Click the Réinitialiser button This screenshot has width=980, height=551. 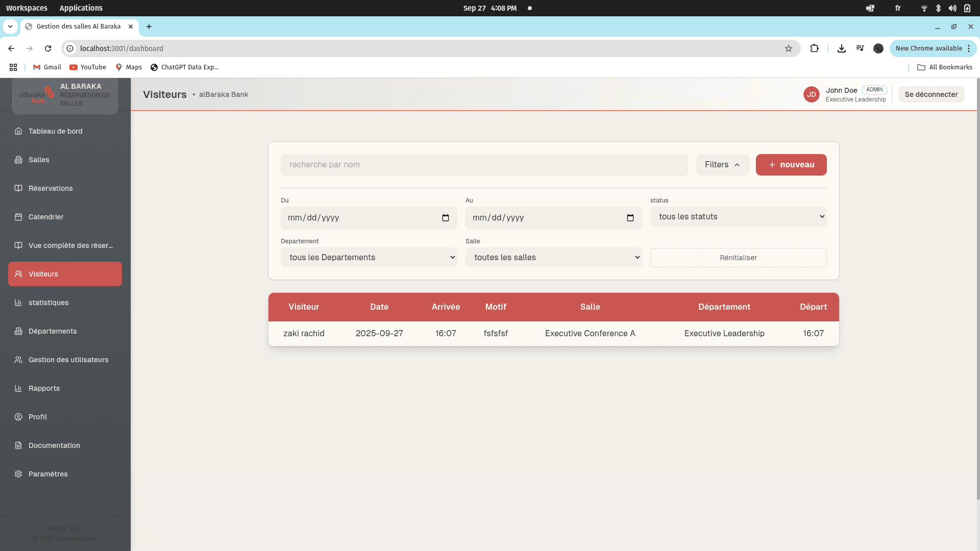(x=738, y=258)
